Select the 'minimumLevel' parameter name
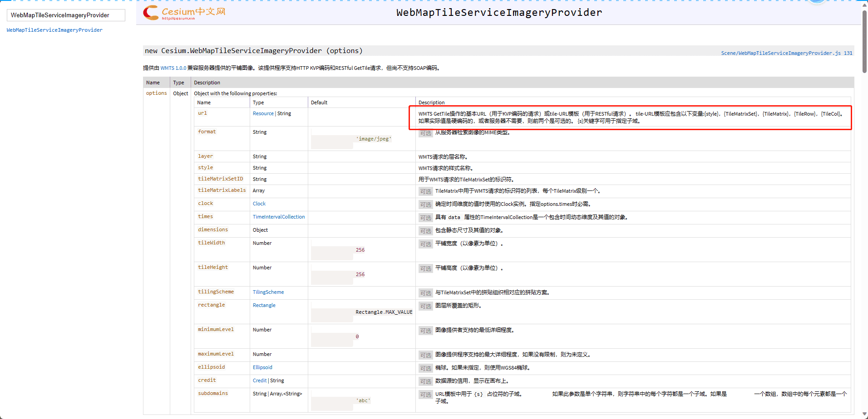Viewport: 868px width, 419px height. click(216, 329)
